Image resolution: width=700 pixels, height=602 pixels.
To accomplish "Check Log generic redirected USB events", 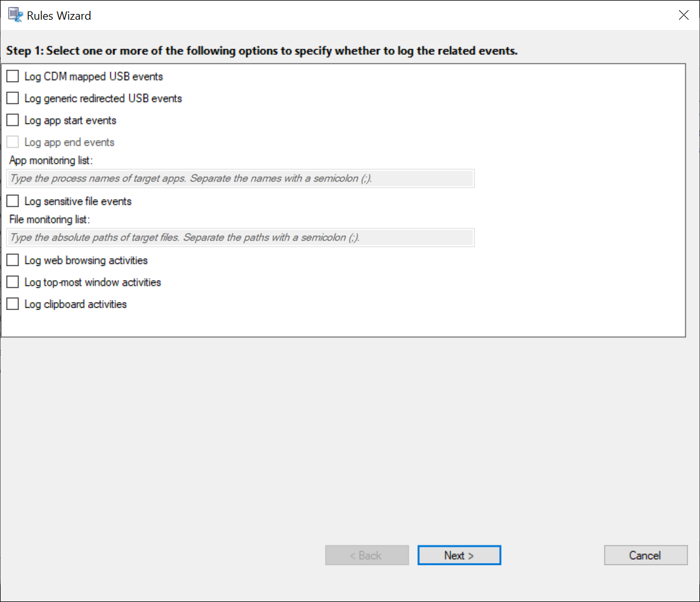I will (x=13, y=98).
